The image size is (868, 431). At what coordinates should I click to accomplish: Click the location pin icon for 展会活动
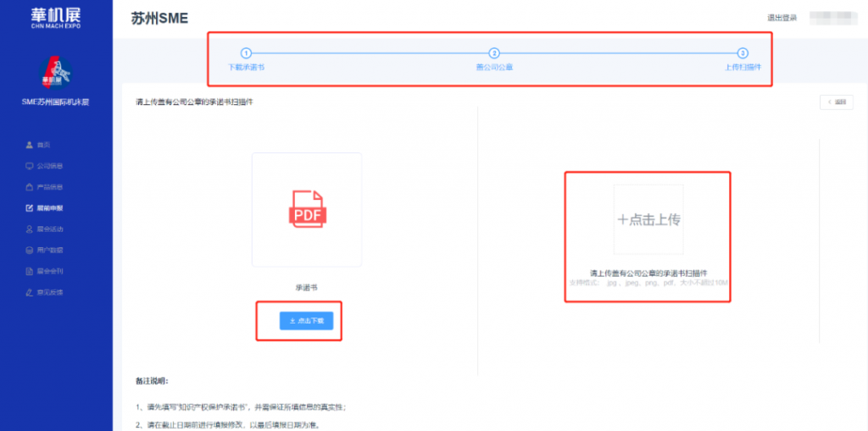[30, 229]
